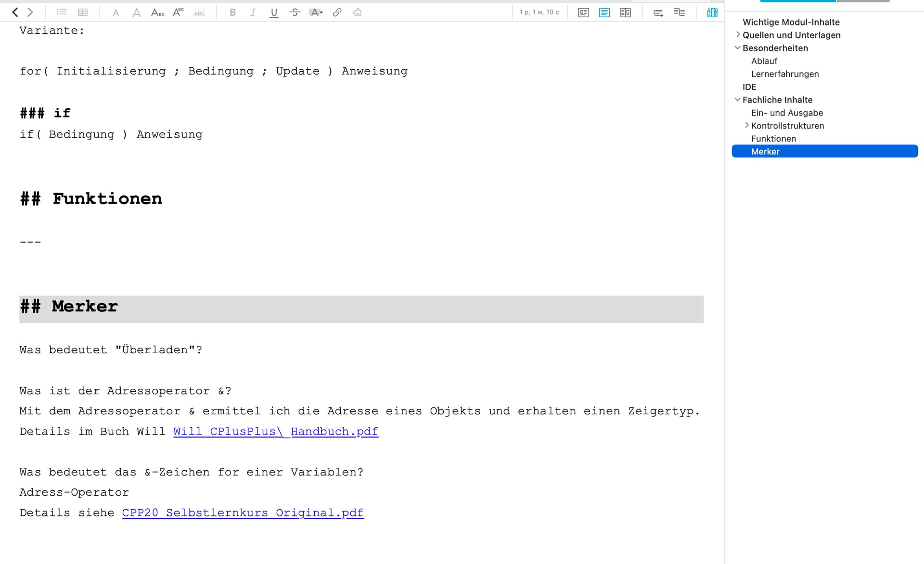Collapse the Besonderheiten section
The width and height of the screenshot is (924, 564).
coord(738,48)
